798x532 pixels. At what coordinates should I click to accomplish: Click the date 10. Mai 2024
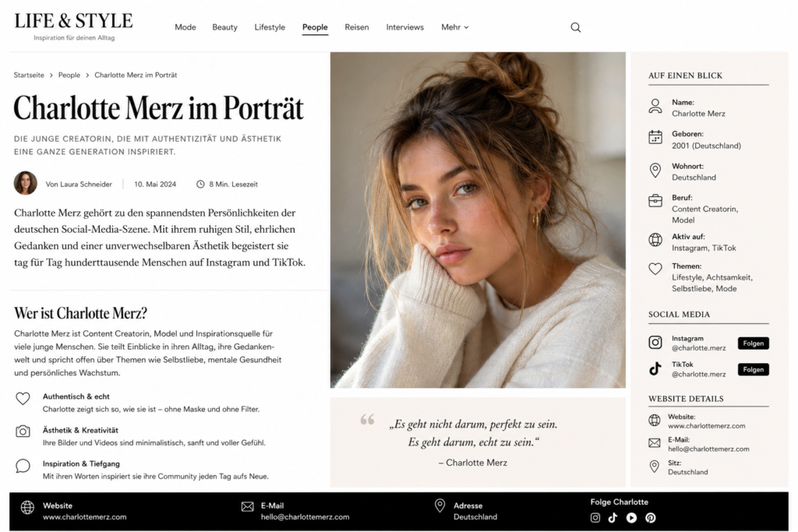(x=155, y=184)
